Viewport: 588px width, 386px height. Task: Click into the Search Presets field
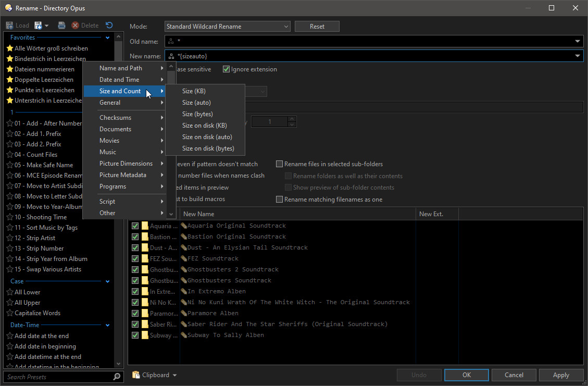pyautogui.click(x=58, y=377)
